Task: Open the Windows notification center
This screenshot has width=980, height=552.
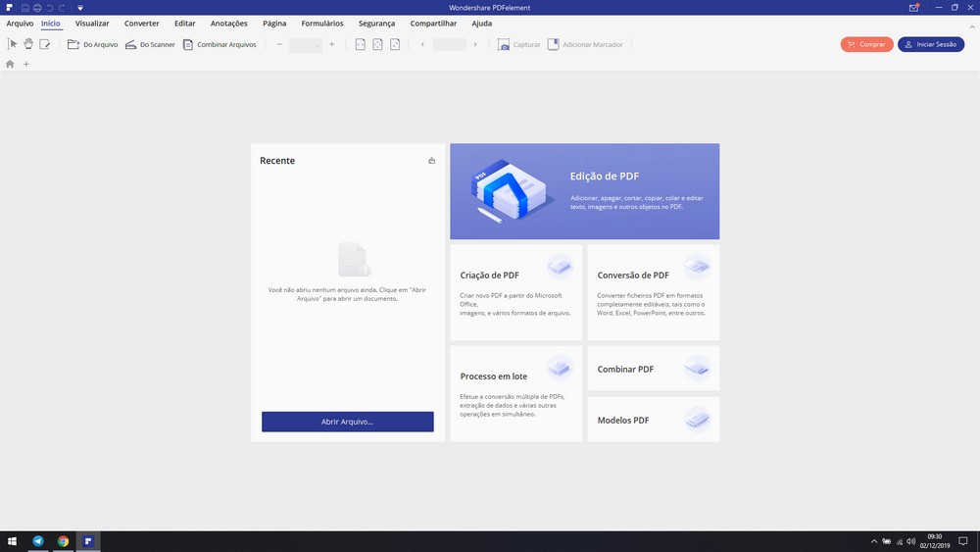Action: click(x=963, y=541)
